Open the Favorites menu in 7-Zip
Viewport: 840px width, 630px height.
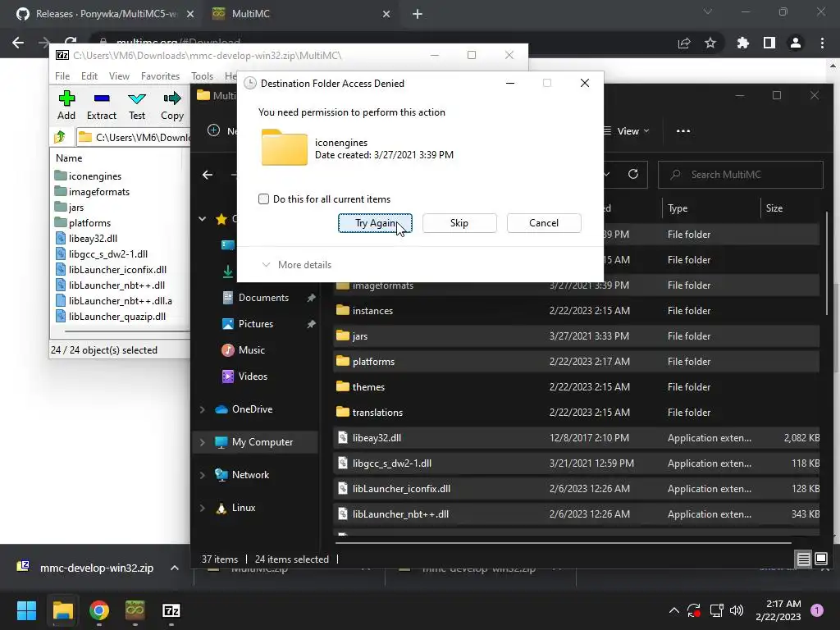pos(160,76)
